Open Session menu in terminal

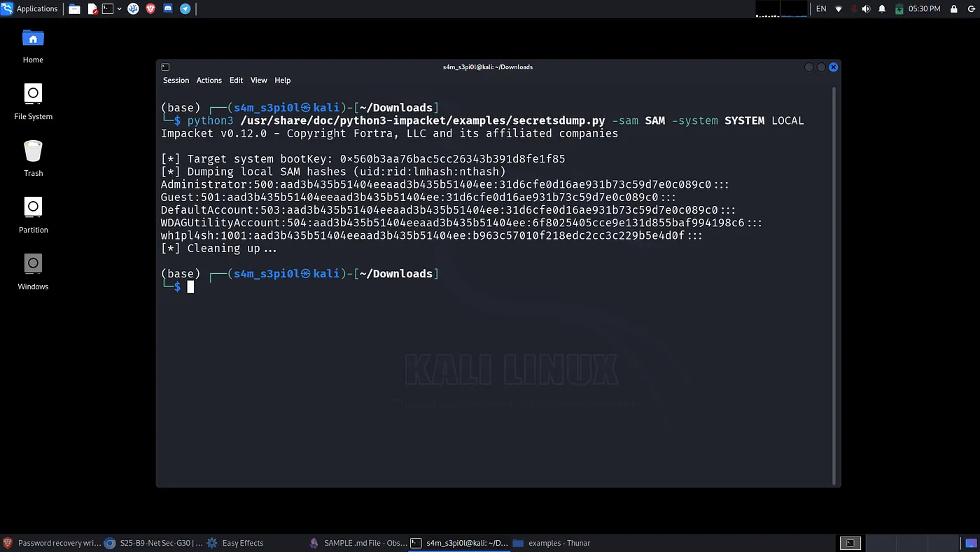pos(176,81)
